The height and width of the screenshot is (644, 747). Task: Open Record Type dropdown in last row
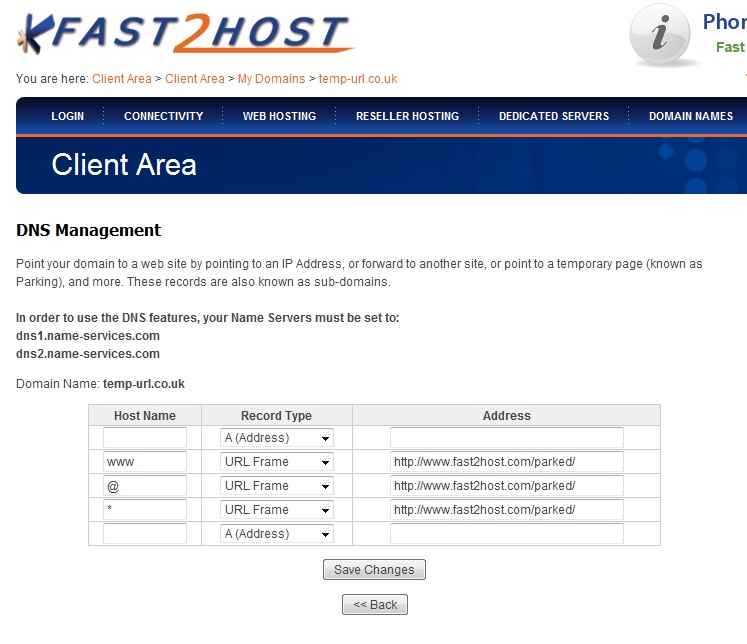point(277,533)
